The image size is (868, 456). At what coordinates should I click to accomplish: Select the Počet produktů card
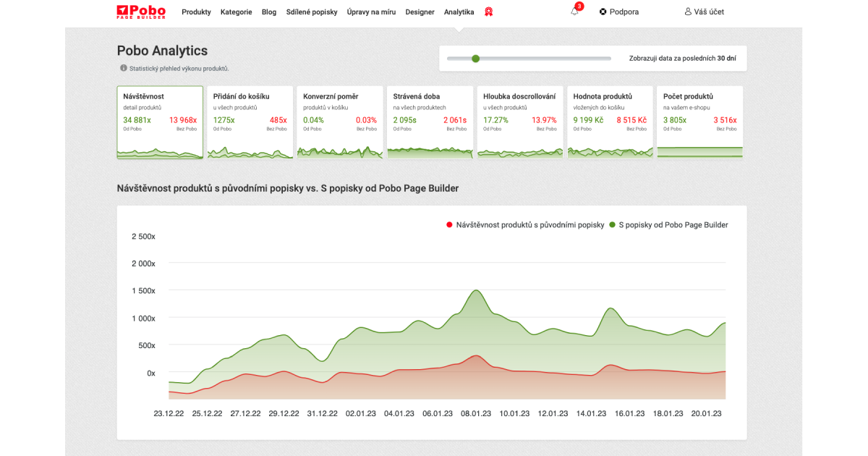(700, 122)
